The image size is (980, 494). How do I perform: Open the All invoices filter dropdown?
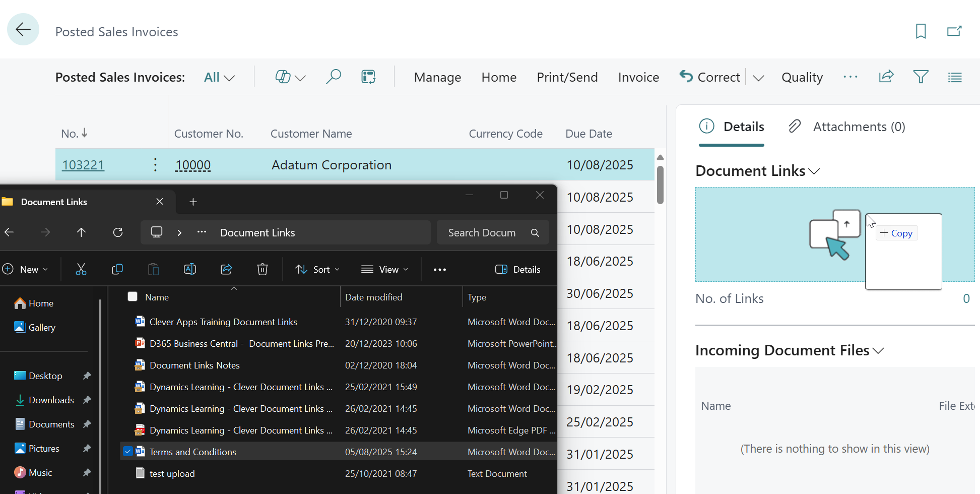219,77
